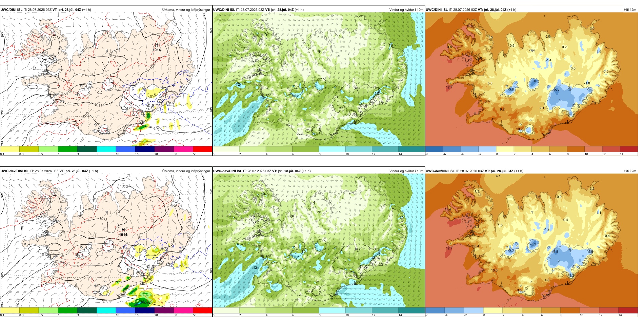644x322 pixels.
Task: Click the 7.6 temperature label in bottom temperature map
Action: pos(538,197)
